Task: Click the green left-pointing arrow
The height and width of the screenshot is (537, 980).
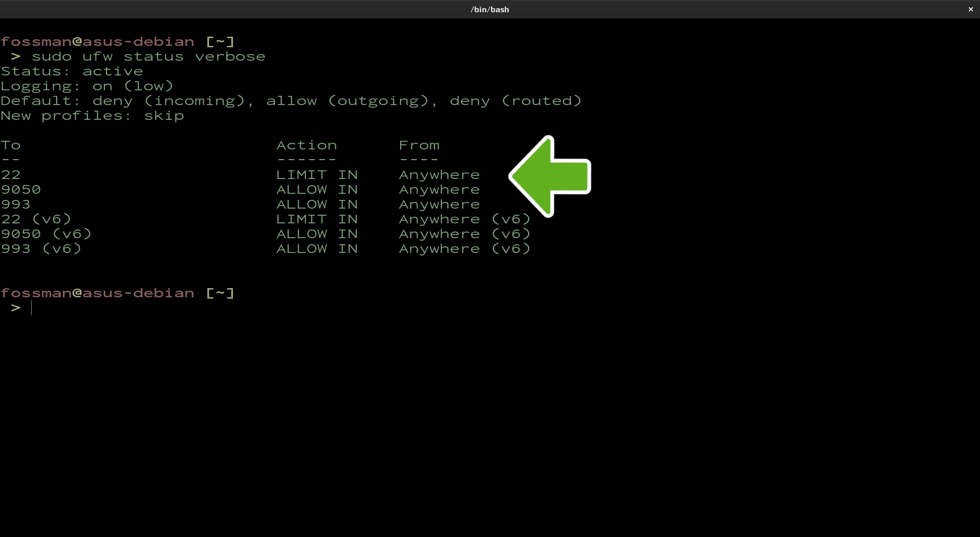Action: [x=551, y=176]
